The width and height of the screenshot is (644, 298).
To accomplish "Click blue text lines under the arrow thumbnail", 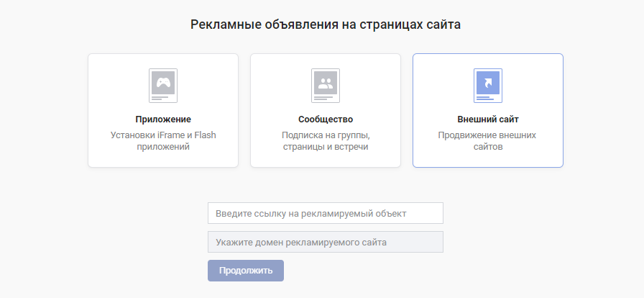I will tap(484, 98).
